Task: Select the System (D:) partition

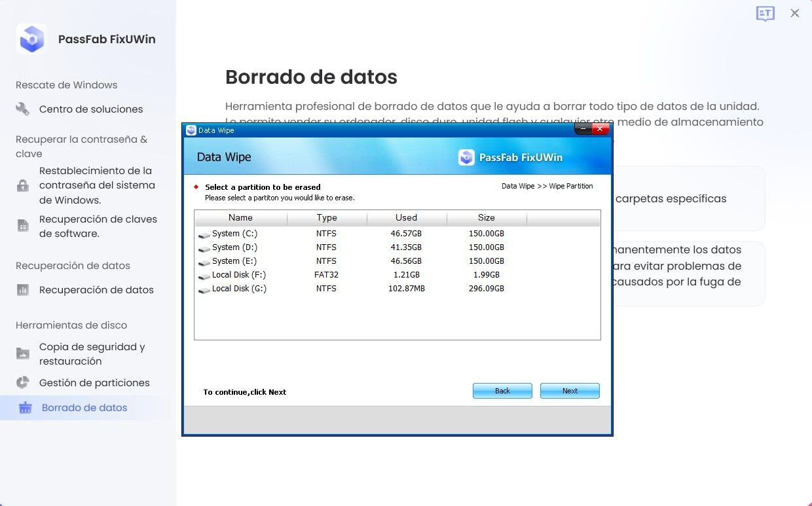Action: [x=234, y=247]
